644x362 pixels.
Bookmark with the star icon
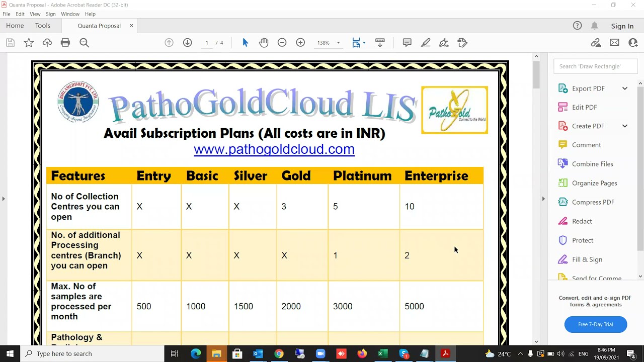[x=29, y=43]
